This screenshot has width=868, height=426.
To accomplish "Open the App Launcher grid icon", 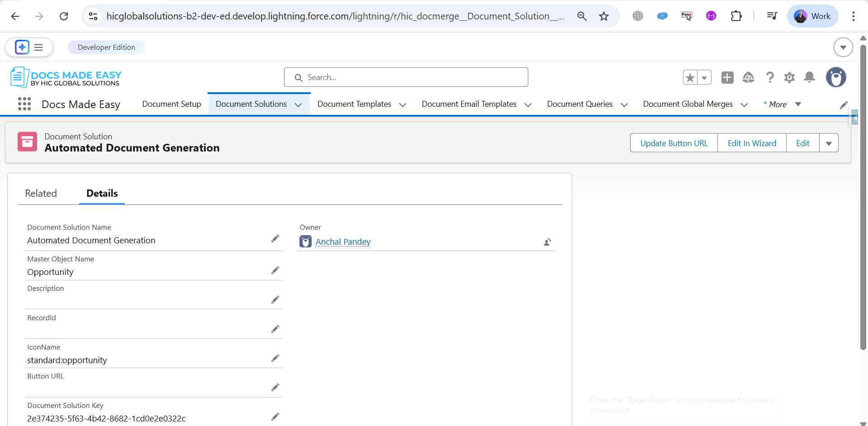I will point(24,104).
